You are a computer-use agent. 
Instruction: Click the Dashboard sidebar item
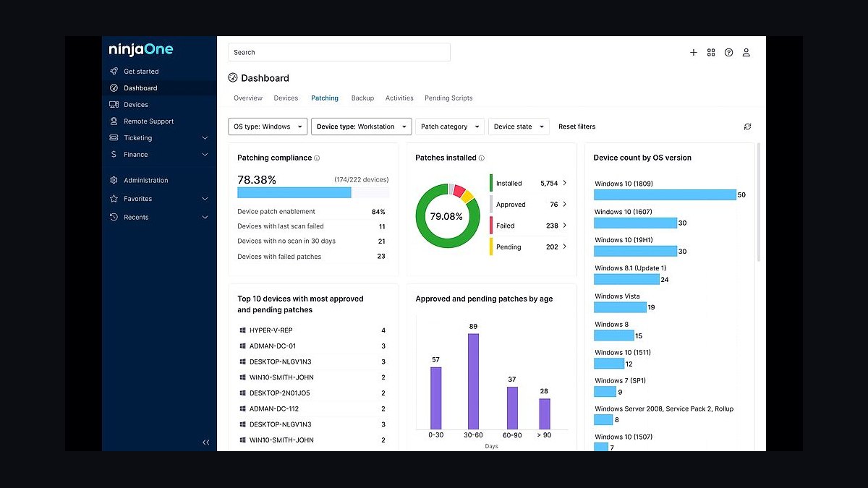pyautogui.click(x=159, y=88)
